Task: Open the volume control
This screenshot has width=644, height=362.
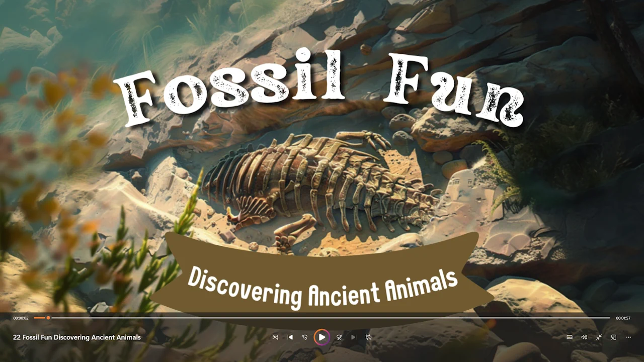Action: click(x=584, y=337)
